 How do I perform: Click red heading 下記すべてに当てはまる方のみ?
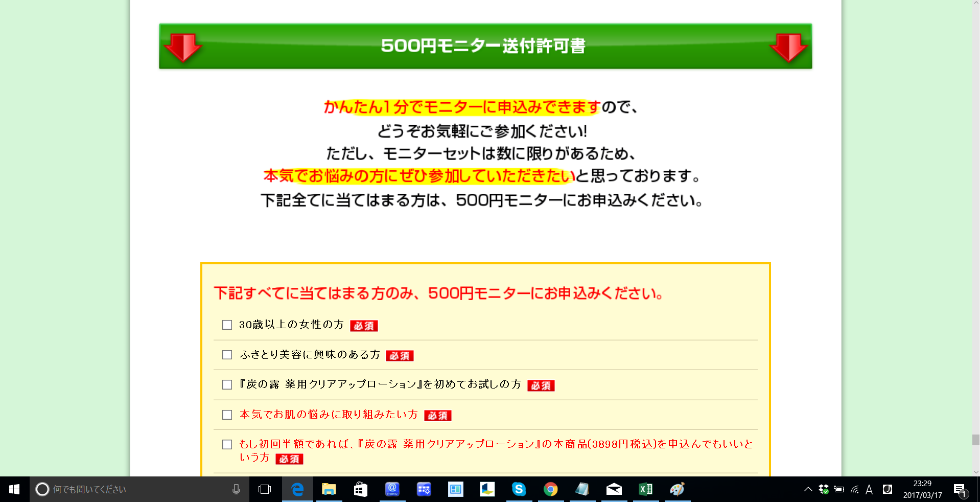click(x=439, y=293)
